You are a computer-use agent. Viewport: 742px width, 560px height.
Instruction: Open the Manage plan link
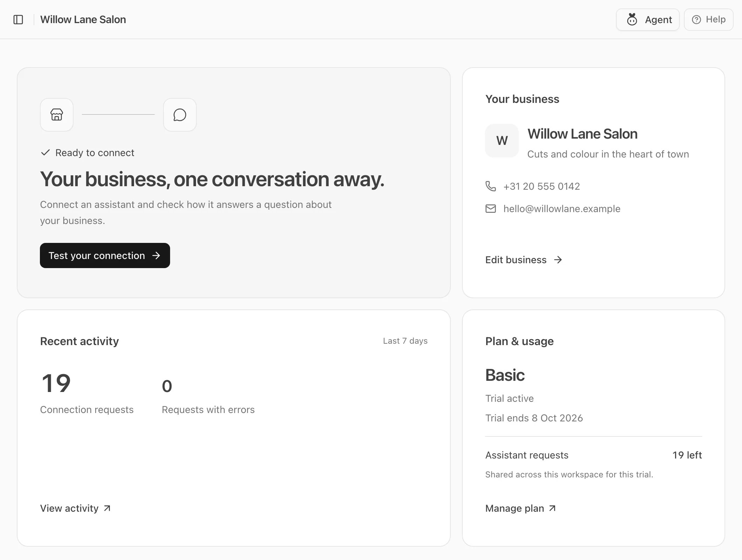click(520, 508)
